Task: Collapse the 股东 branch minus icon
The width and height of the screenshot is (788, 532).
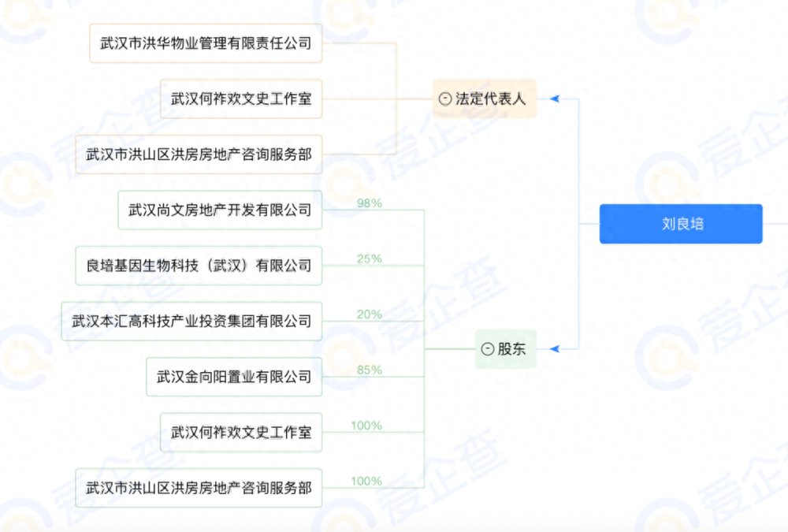Action: pyautogui.click(x=488, y=349)
